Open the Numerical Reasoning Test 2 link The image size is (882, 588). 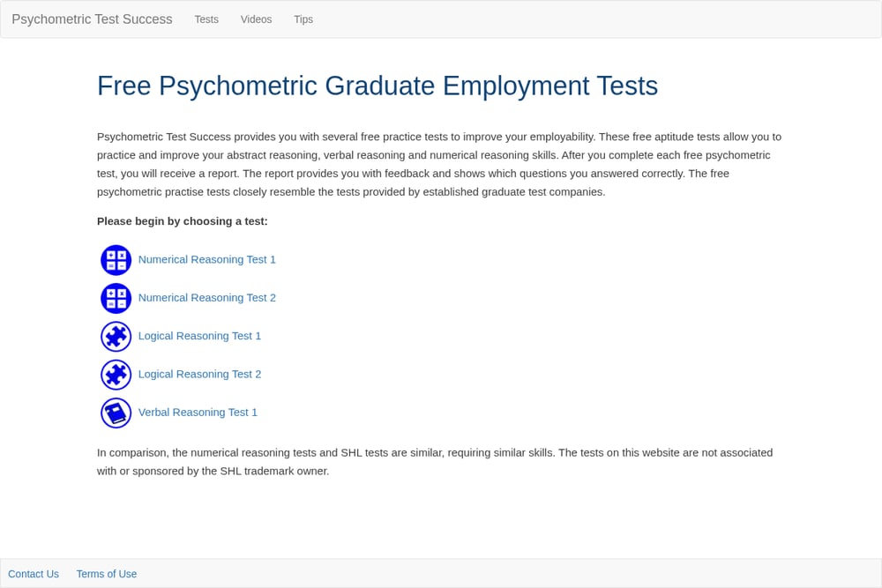[x=207, y=297]
